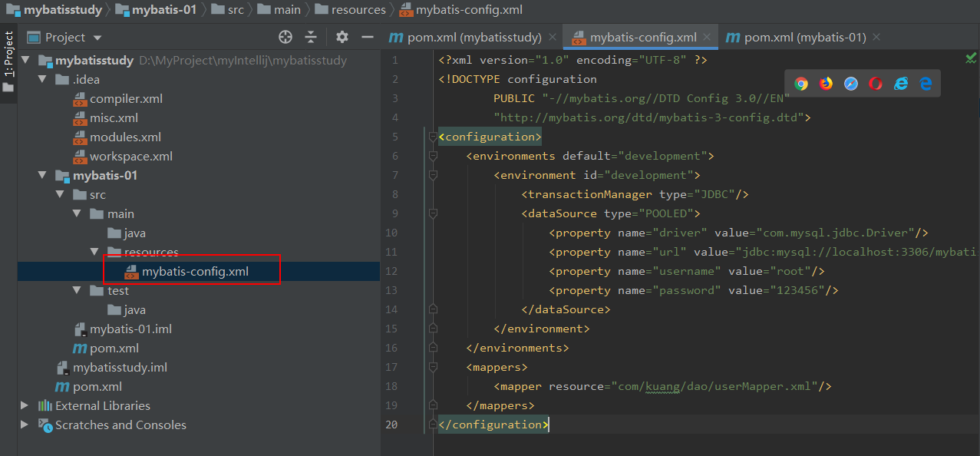
Task: Click the closing </configuration> tag
Action: click(493, 425)
